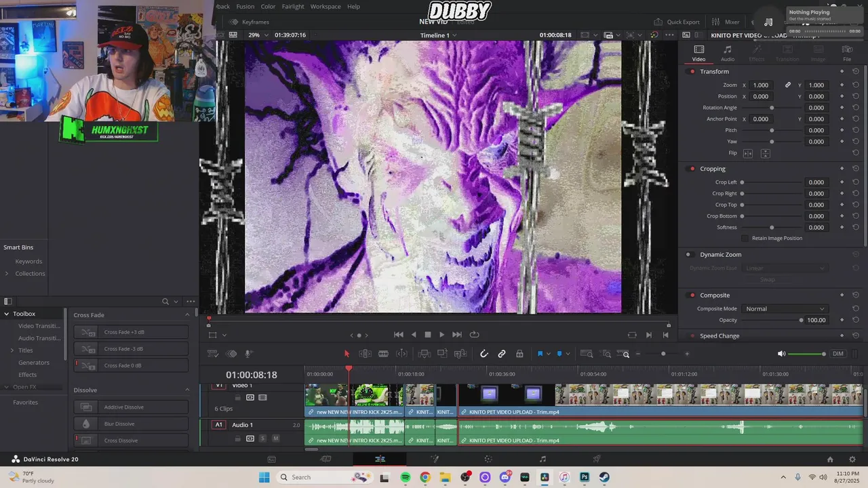Select the arrow Selection Mode tool

click(x=347, y=354)
